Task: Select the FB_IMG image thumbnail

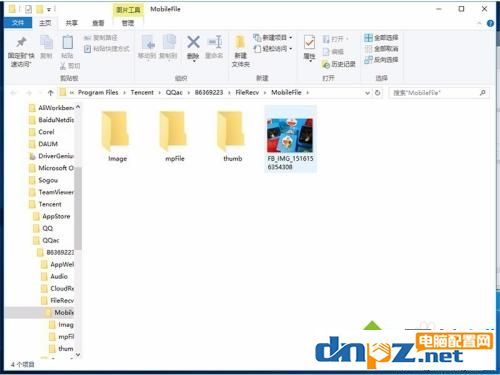Action: tap(290, 136)
